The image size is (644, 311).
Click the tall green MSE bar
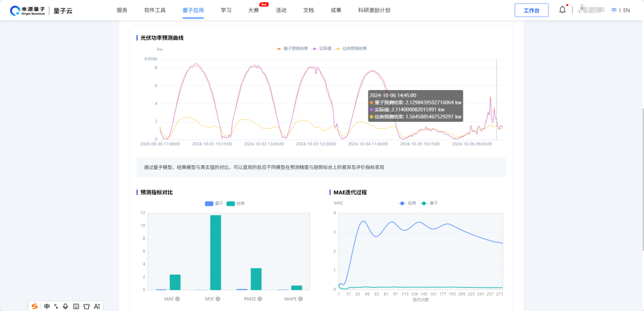(216, 253)
